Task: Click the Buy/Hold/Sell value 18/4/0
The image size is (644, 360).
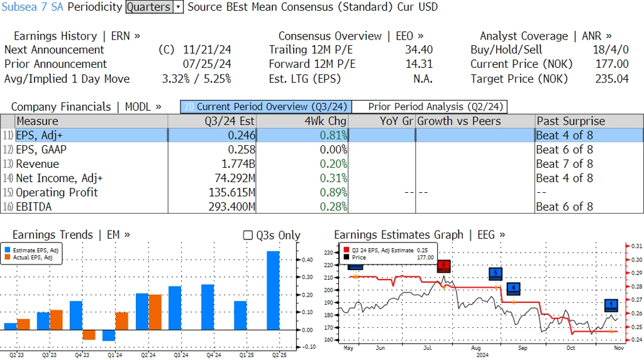Action: pos(610,50)
